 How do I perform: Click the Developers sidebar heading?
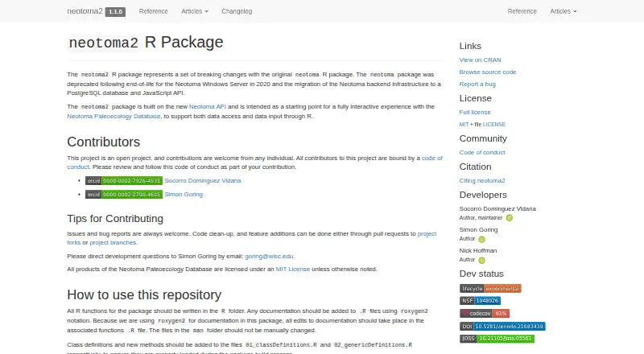tap(483, 195)
